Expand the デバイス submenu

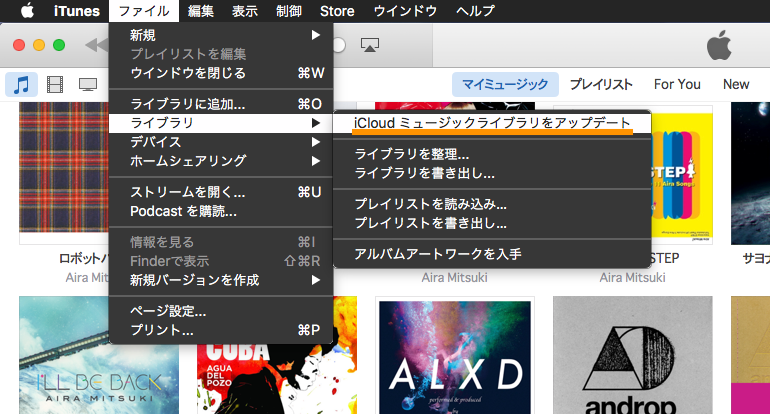[221, 142]
